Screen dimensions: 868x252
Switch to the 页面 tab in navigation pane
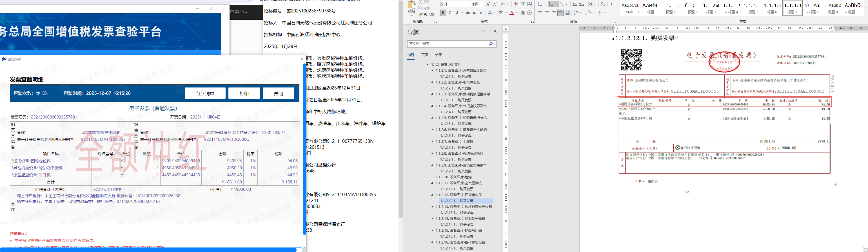pos(425,55)
